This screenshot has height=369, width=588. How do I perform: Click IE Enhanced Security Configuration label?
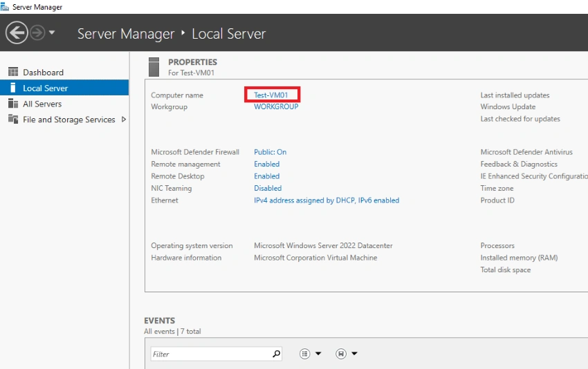click(x=534, y=176)
